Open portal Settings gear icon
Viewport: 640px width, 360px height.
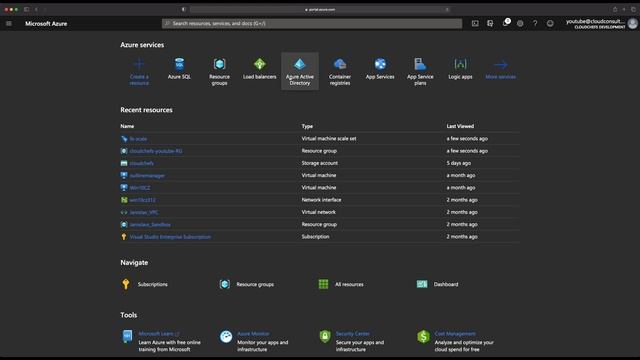tap(520, 24)
